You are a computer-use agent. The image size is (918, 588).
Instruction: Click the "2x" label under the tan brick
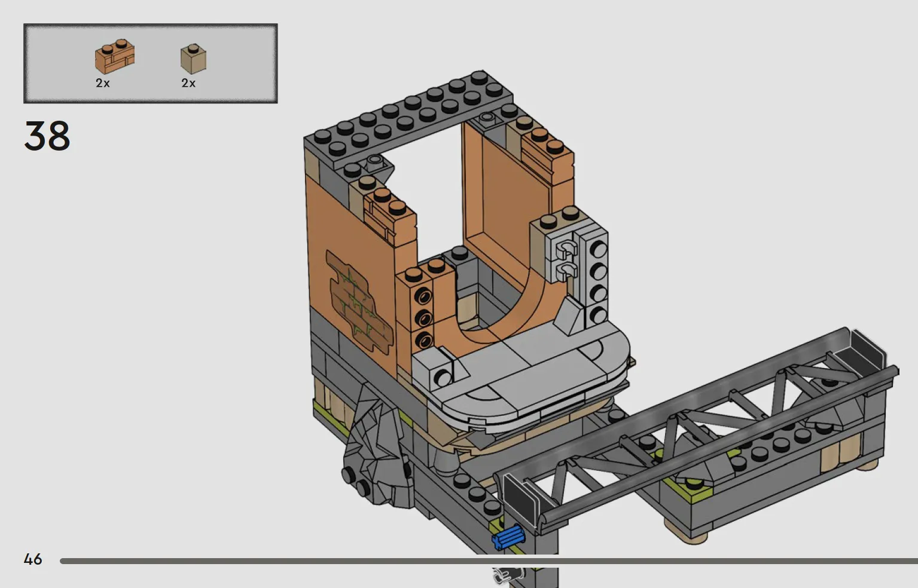[x=188, y=83]
